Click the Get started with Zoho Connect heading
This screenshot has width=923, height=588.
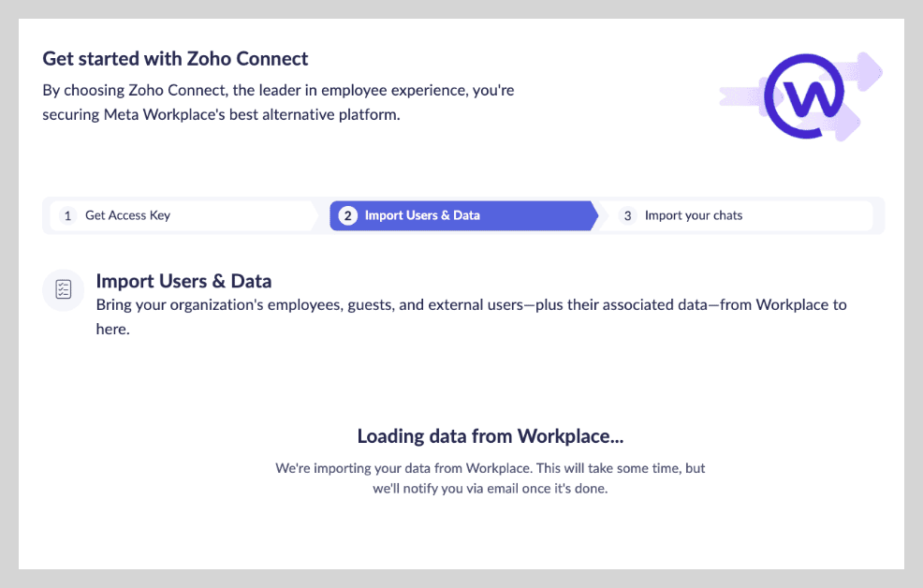[175, 59]
